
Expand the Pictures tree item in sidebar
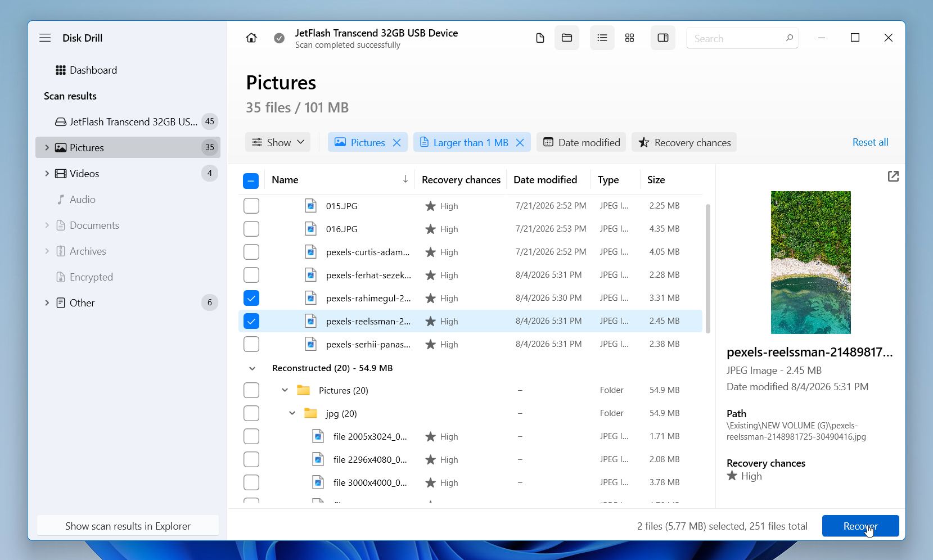(x=47, y=147)
